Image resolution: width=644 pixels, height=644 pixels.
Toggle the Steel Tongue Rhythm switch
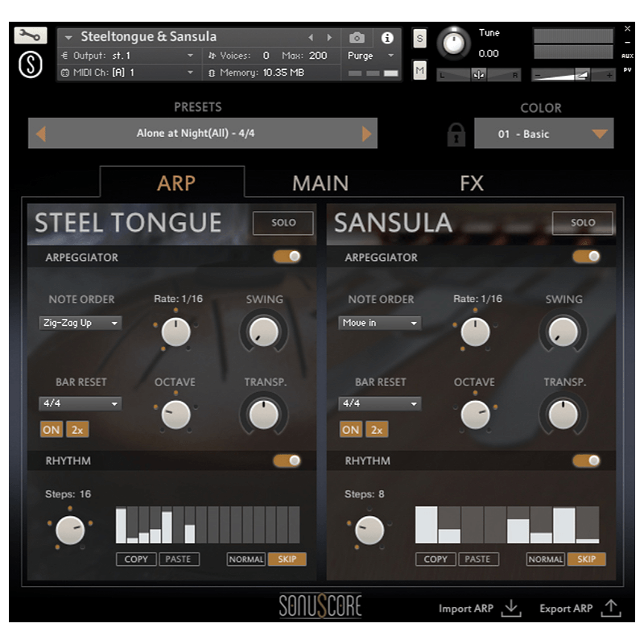point(287,460)
